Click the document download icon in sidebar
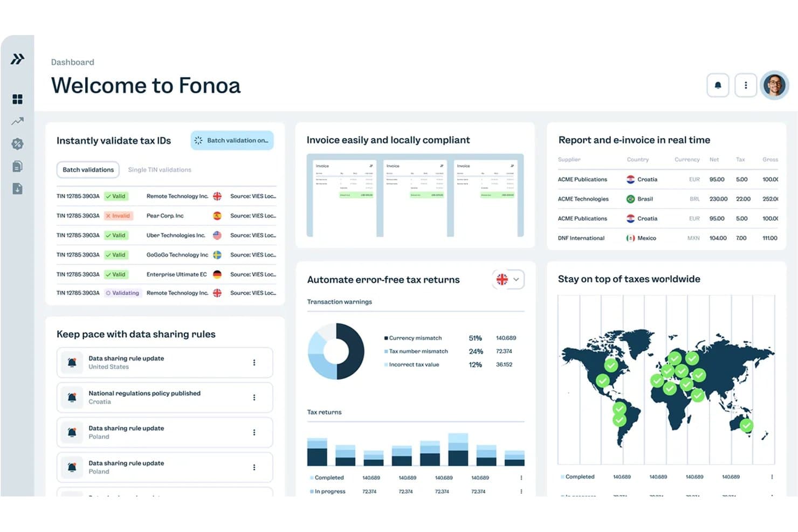The image size is (798, 532). (x=17, y=189)
